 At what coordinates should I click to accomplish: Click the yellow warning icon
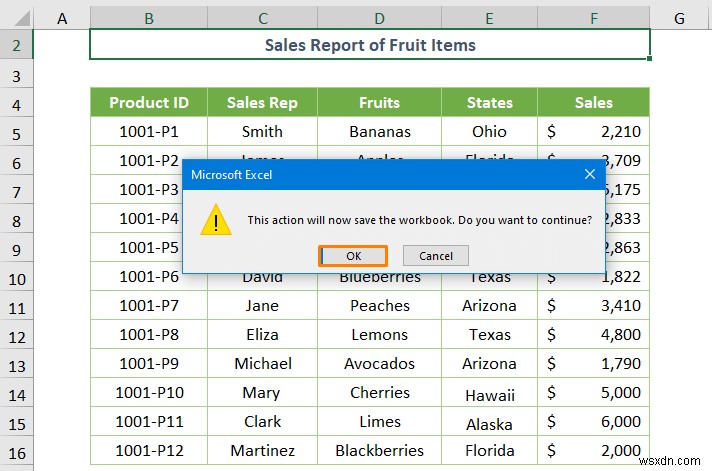(x=215, y=220)
